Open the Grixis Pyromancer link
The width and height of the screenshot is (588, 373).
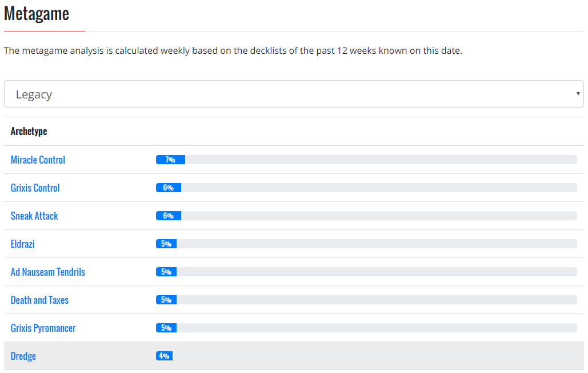point(43,328)
